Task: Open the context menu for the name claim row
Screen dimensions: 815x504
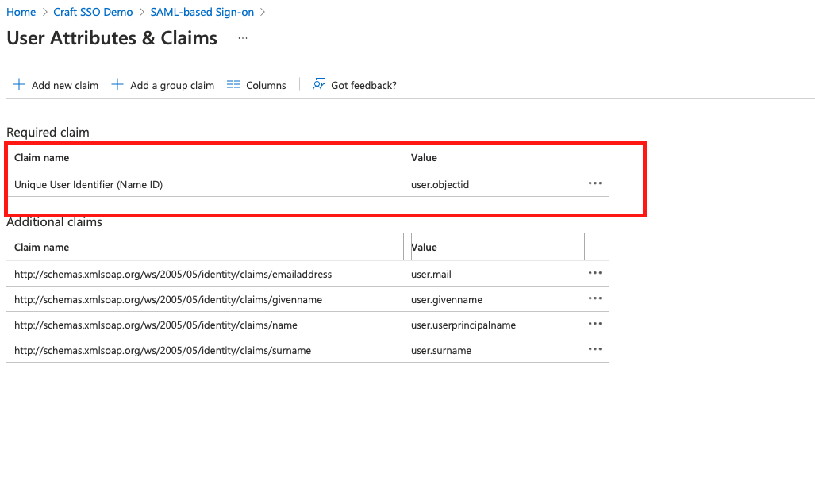Action: 594,324
